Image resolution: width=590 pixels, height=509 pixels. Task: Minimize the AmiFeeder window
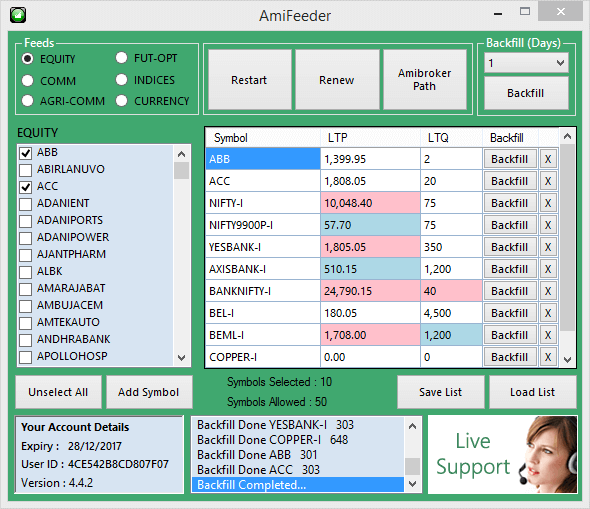pos(498,14)
